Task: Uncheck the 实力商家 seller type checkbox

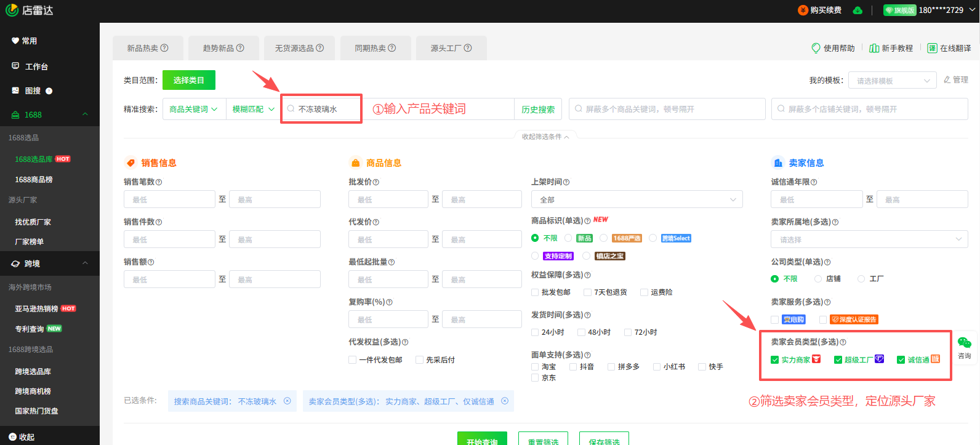Action: [774, 360]
